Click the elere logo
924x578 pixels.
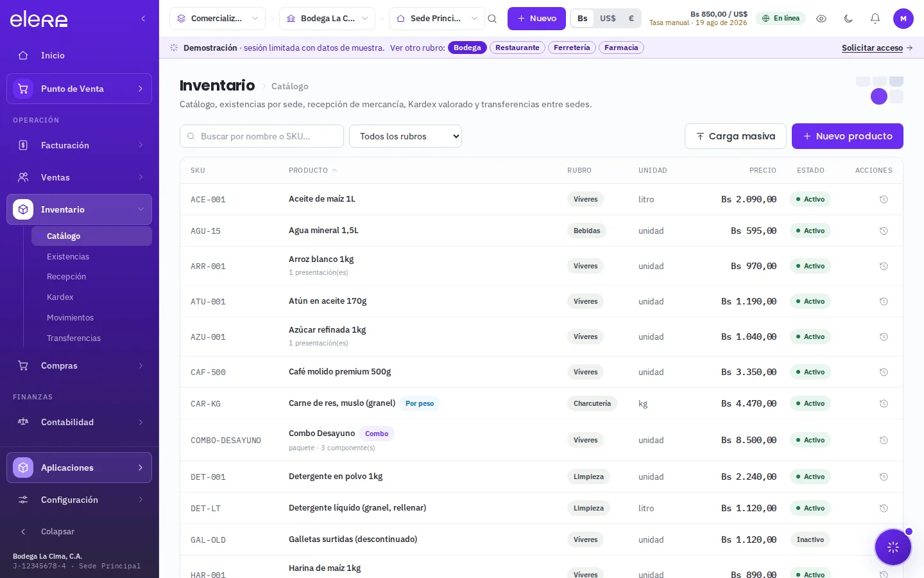point(38,19)
